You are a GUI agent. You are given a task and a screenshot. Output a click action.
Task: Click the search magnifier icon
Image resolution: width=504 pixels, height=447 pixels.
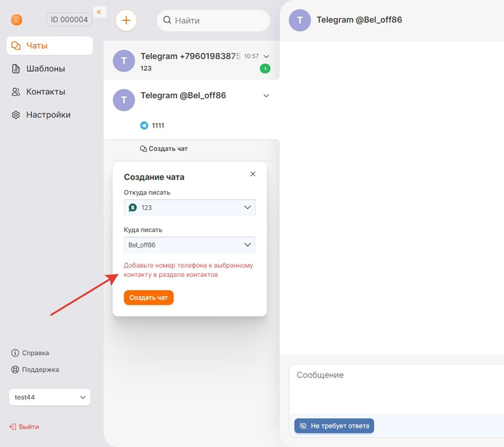pos(167,20)
